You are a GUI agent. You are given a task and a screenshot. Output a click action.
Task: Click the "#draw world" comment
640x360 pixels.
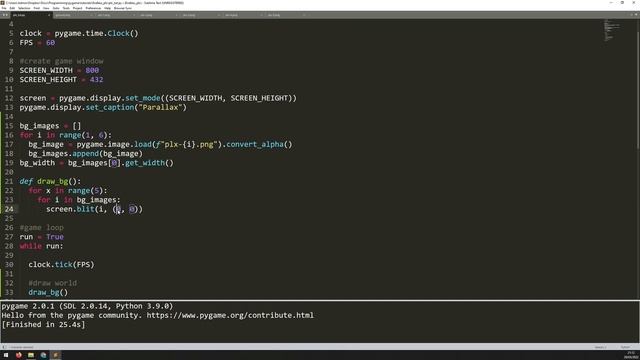[53, 283]
